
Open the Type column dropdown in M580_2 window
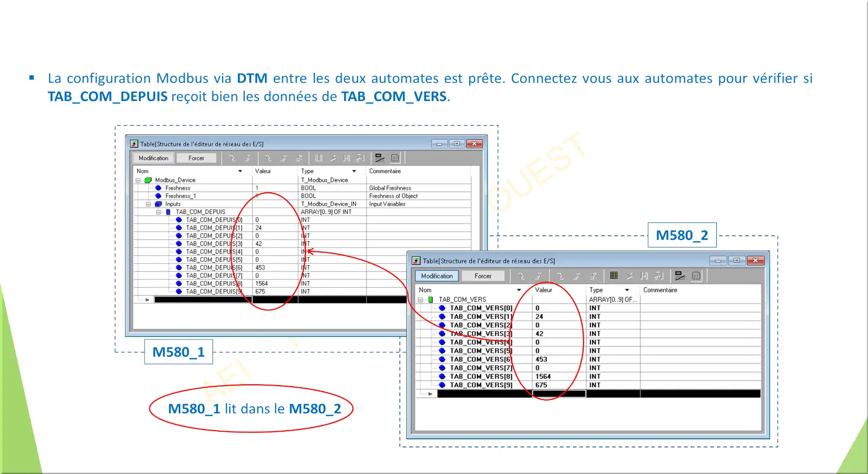pyautogui.click(x=627, y=290)
